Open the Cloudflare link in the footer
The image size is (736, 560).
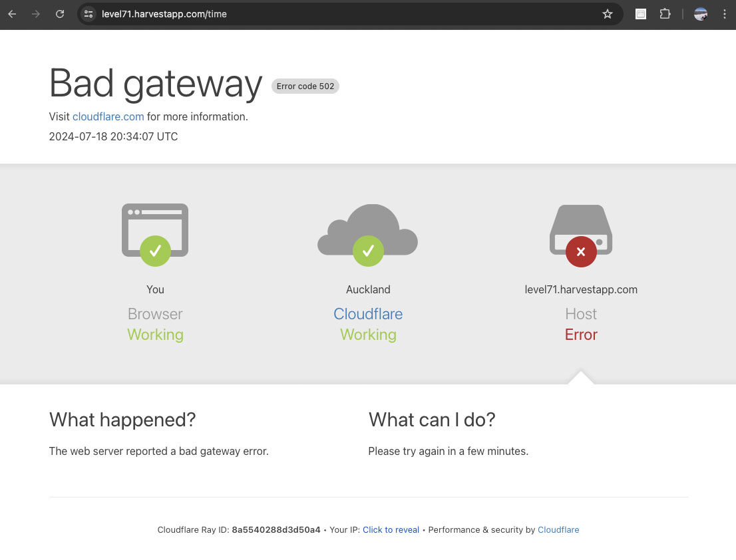tap(558, 529)
